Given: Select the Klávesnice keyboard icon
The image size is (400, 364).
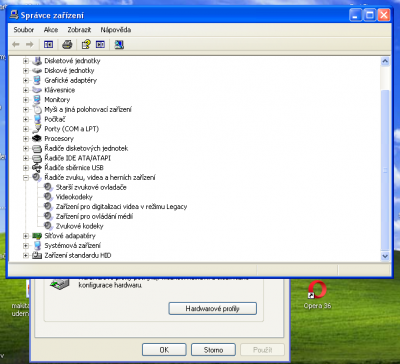Looking at the screenshot, I should [x=37, y=90].
